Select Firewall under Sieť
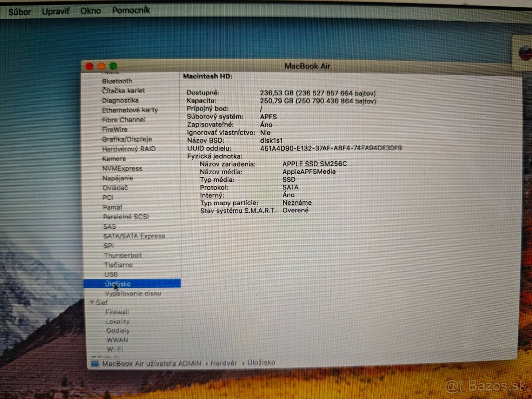 117,312
